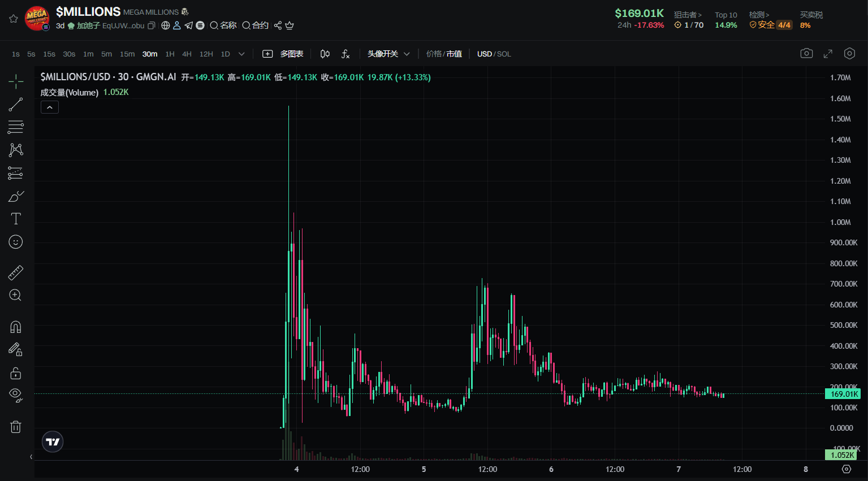Collapse the indicator legend chevron

[50, 107]
